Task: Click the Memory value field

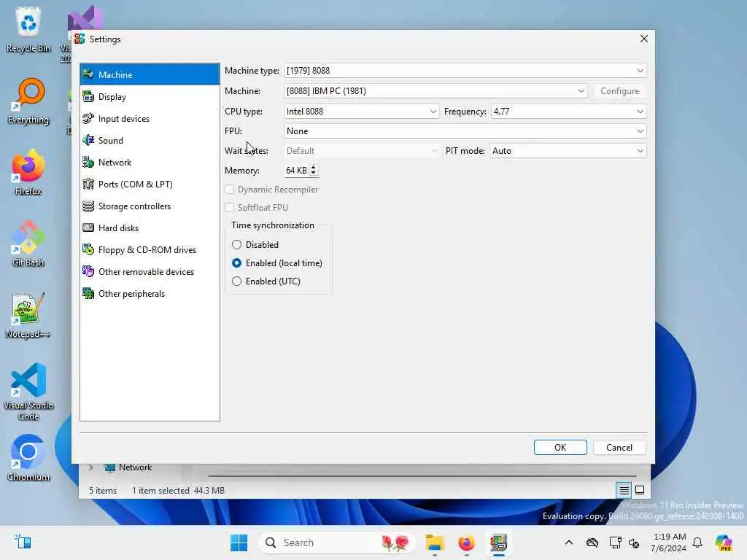Action: pos(296,170)
